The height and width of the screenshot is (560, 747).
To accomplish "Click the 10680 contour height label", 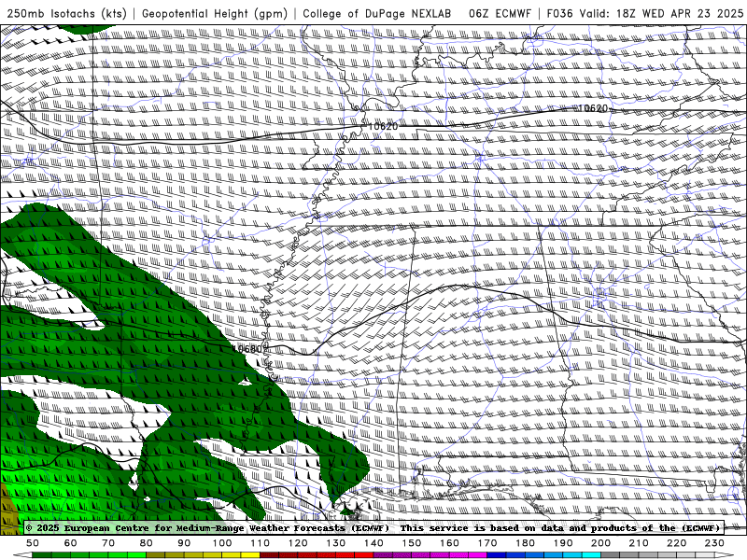I will (247, 349).
